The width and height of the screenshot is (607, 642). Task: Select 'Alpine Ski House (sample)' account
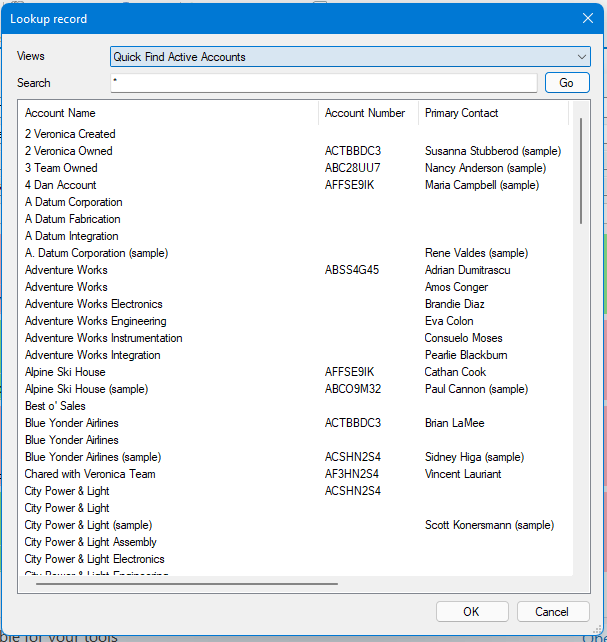point(86,389)
